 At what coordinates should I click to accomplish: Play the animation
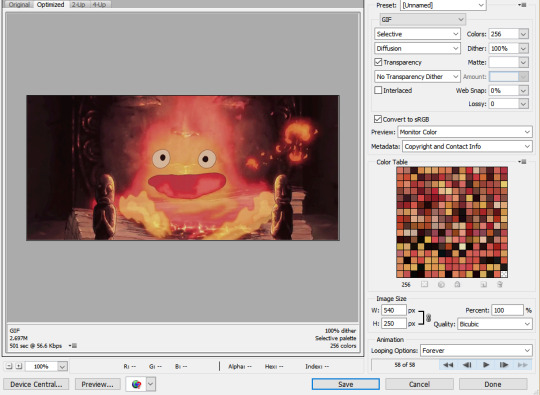point(486,365)
